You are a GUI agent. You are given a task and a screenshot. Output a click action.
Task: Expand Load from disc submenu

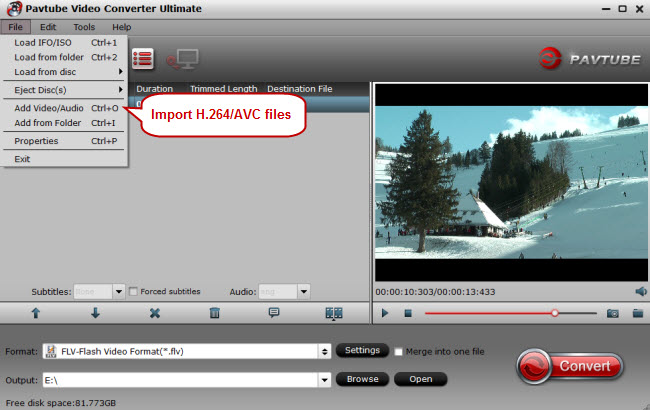point(65,72)
